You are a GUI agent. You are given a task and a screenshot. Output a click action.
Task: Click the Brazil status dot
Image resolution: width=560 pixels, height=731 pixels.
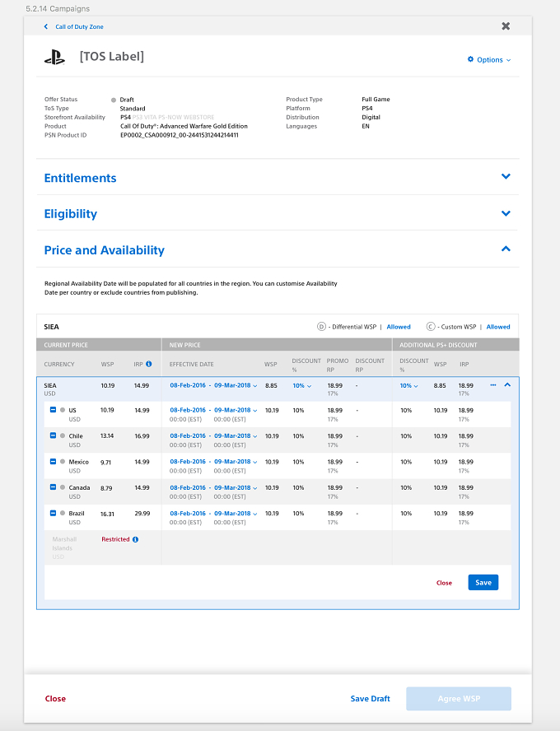tap(63, 513)
